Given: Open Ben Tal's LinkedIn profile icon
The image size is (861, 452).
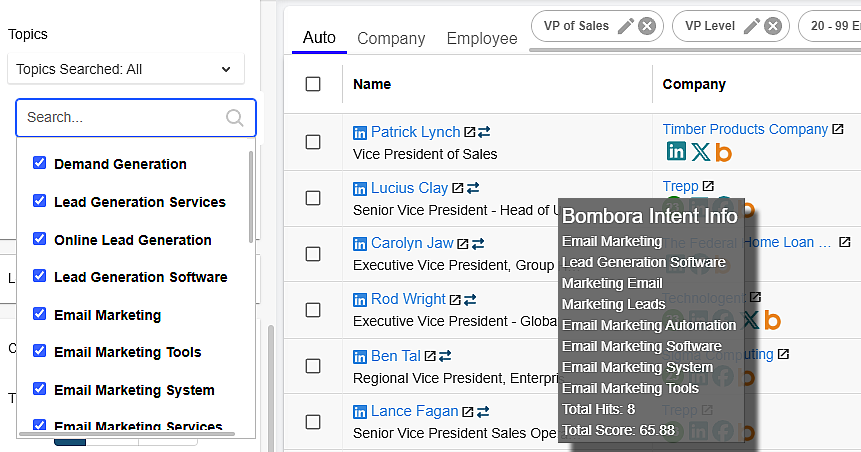Looking at the screenshot, I should [360, 357].
